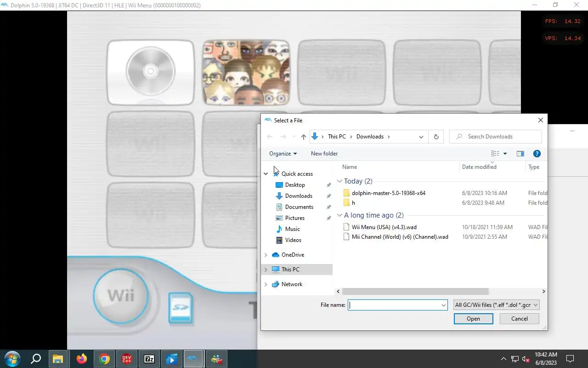Open the GC/Wii file type filter
The width and height of the screenshot is (588, 368).
496,305
